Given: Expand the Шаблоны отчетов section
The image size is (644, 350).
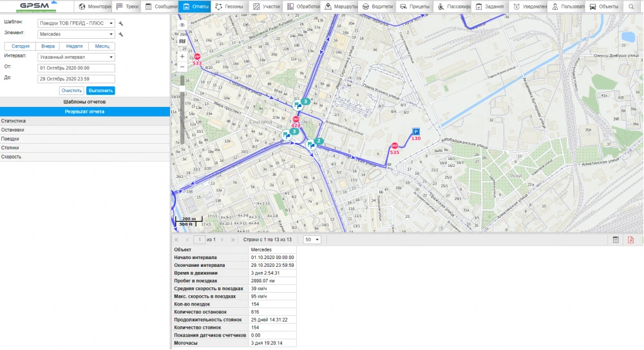Looking at the screenshot, I should point(84,102).
